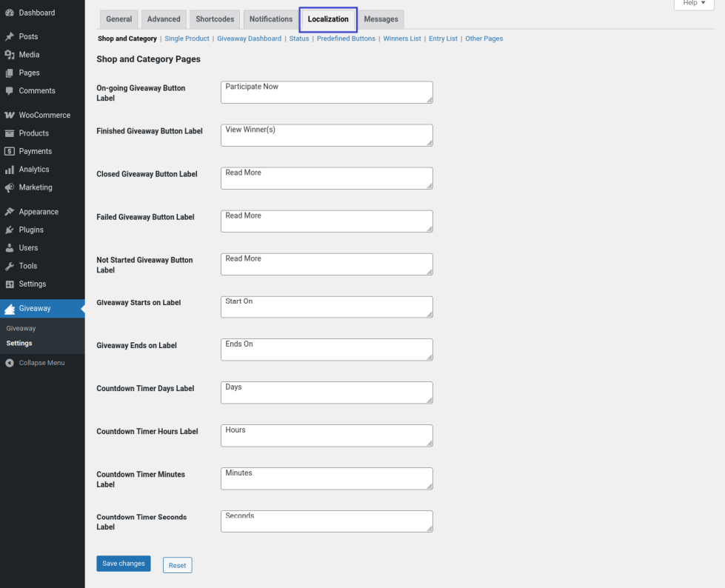Focus the Countdown Timer Days Label field

[327, 392]
